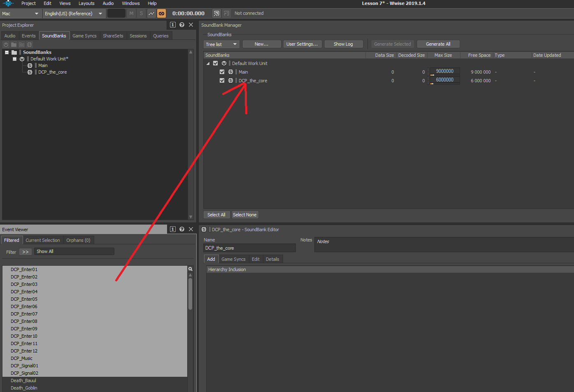
Task: Click Generate All button
Action: point(438,44)
